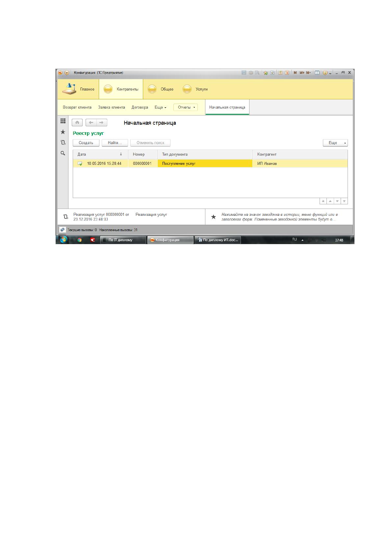This screenshot has width=392, height=554.
Task: Navigate back with left arrow button
Action: coord(91,123)
